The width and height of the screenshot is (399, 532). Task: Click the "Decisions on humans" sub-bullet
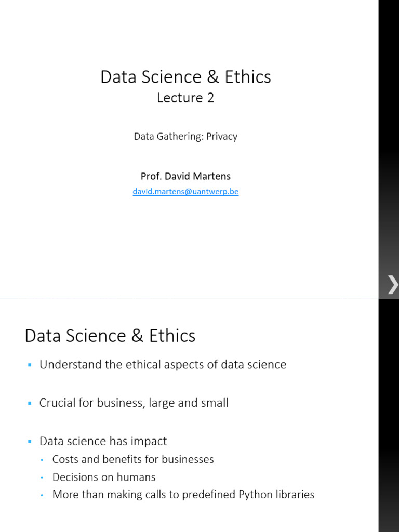[x=104, y=477]
